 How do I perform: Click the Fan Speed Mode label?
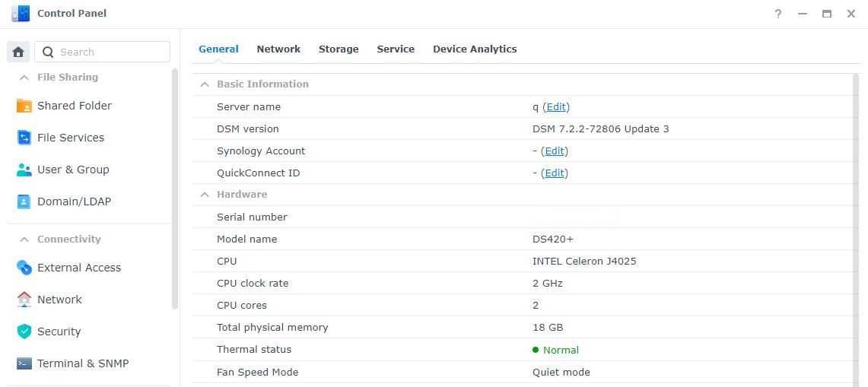pos(257,372)
